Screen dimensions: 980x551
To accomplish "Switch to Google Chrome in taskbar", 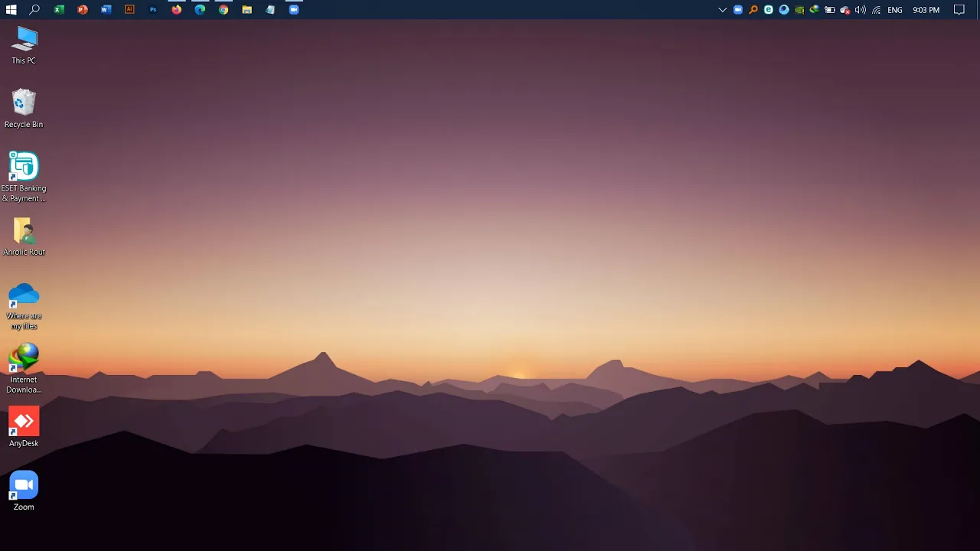I will tap(224, 10).
